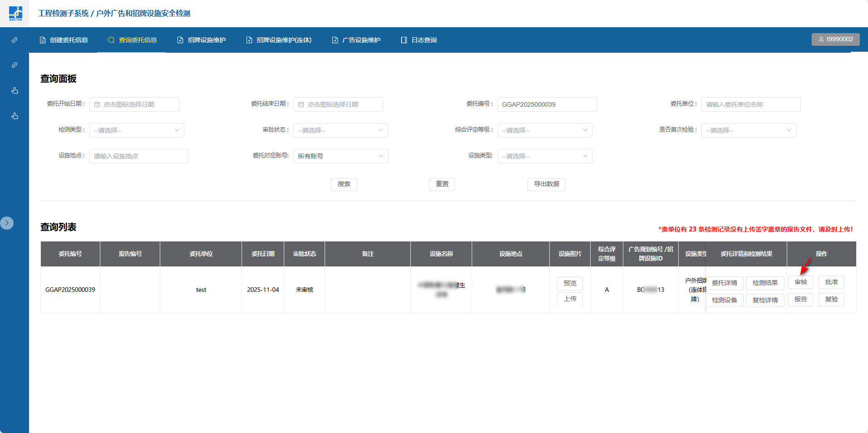
Task: Open the t9990002 user account menu
Action: [835, 39]
